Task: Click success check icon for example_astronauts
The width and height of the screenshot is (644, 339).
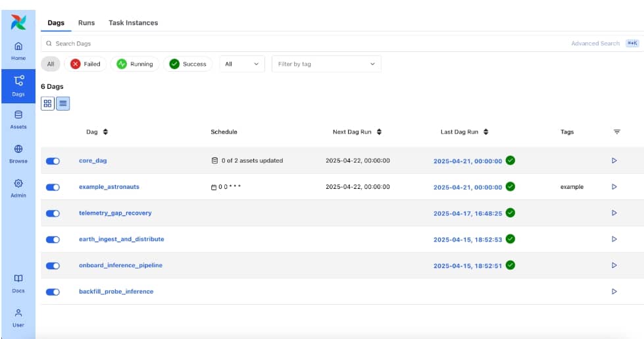Action: [510, 186]
